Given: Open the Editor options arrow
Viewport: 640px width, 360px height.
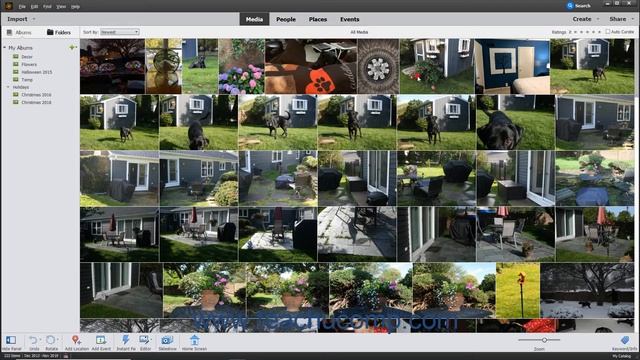Looking at the screenshot, I should 151,339.
